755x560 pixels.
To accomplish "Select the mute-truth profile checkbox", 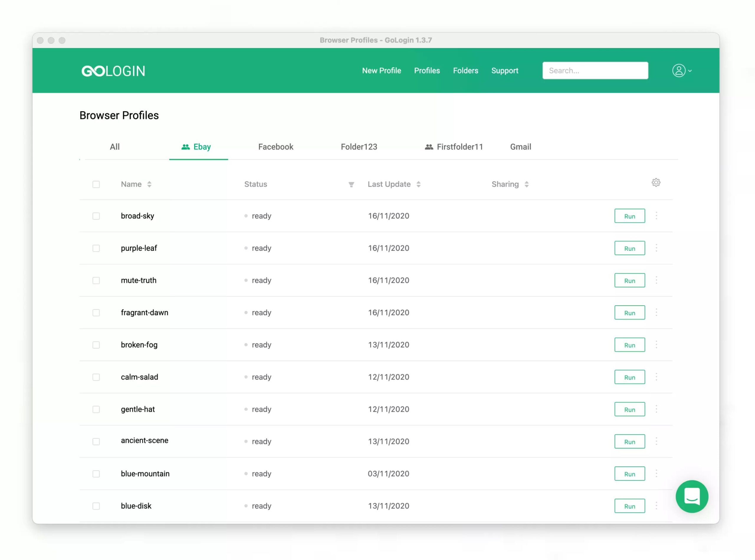I will (x=96, y=281).
